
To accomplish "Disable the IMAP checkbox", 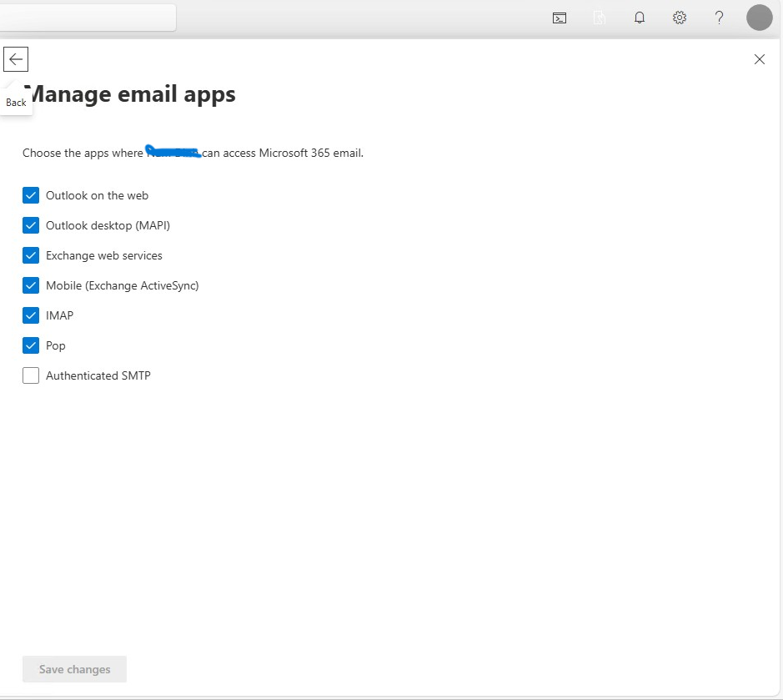I will click(31, 315).
